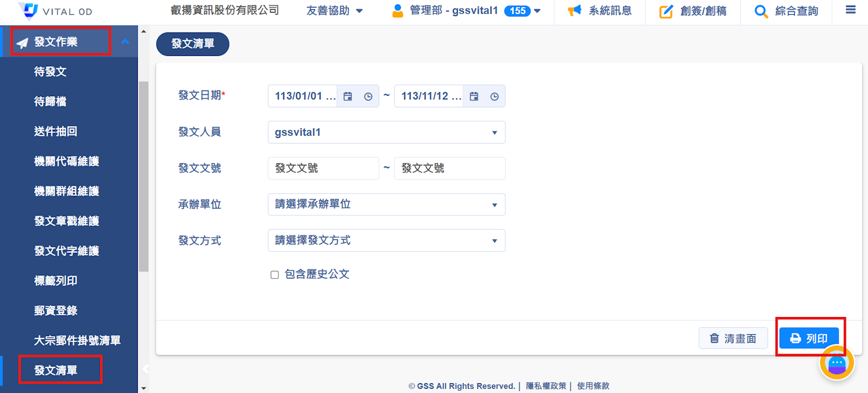Open 創簽/創稿 compose icon
Image resolution: width=868 pixels, height=393 pixels.
666,11
